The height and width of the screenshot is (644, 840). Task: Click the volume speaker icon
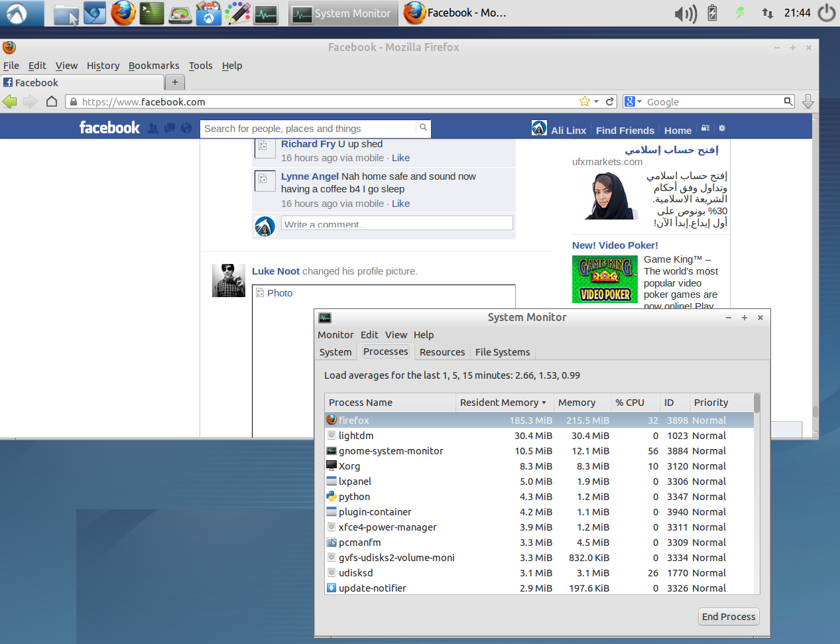[x=686, y=13]
